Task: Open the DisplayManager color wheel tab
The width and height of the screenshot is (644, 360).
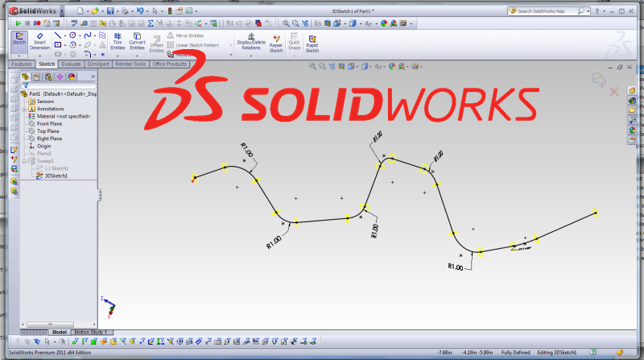Action: point(72,77)
